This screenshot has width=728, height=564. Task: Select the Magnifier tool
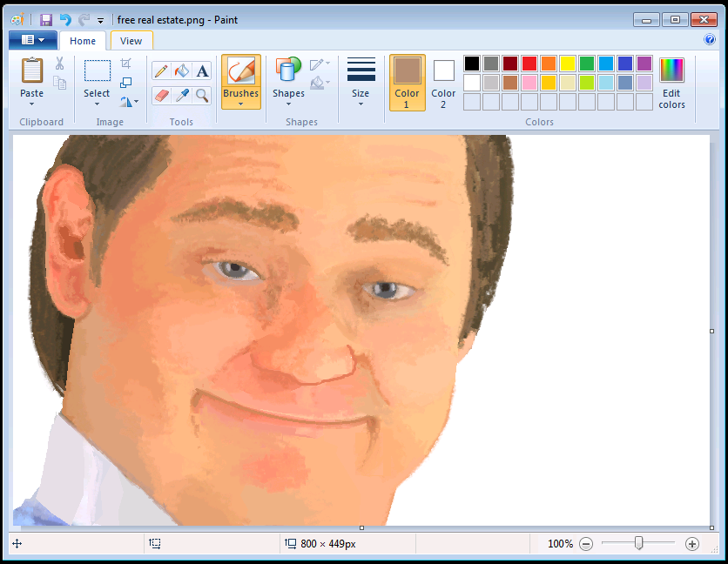point(202,96)
